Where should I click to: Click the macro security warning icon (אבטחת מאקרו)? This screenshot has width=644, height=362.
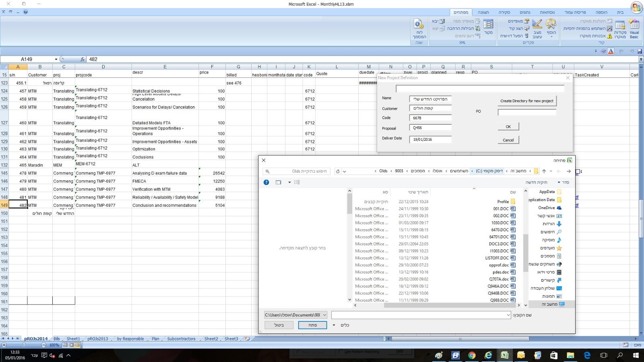[609, 36]
